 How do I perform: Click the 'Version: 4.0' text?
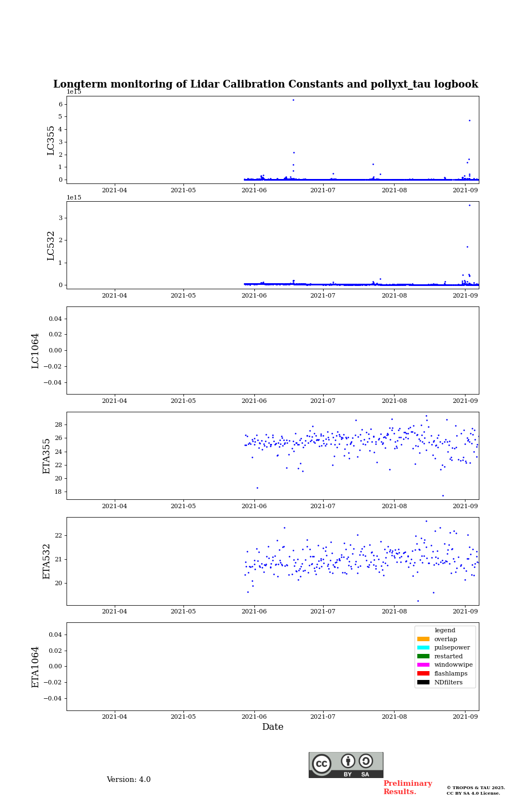129,780
